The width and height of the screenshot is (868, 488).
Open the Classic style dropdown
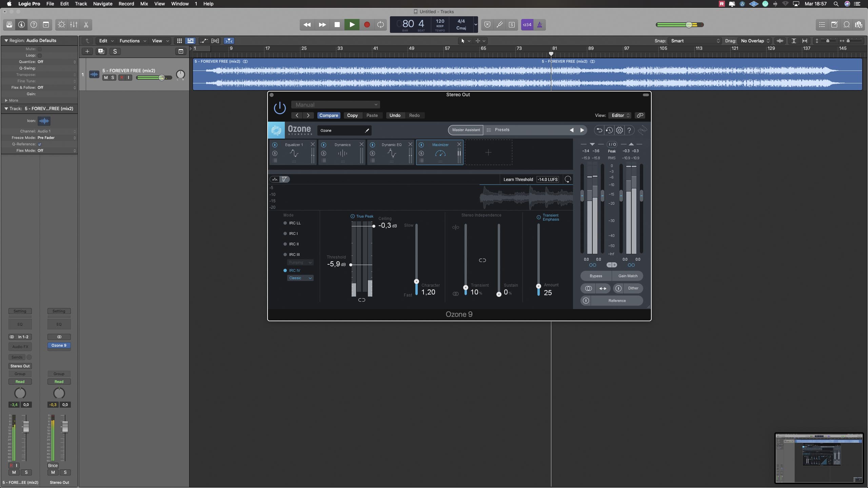pos(300,278)
